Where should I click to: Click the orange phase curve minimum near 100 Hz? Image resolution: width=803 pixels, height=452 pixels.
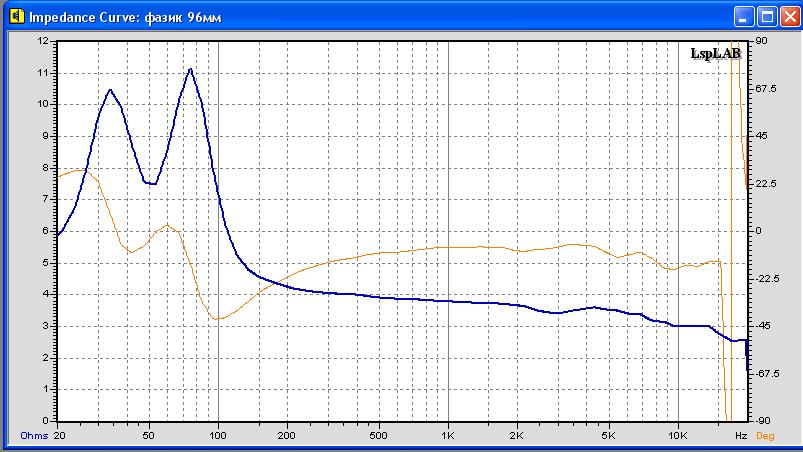click(x=216, y=319)
